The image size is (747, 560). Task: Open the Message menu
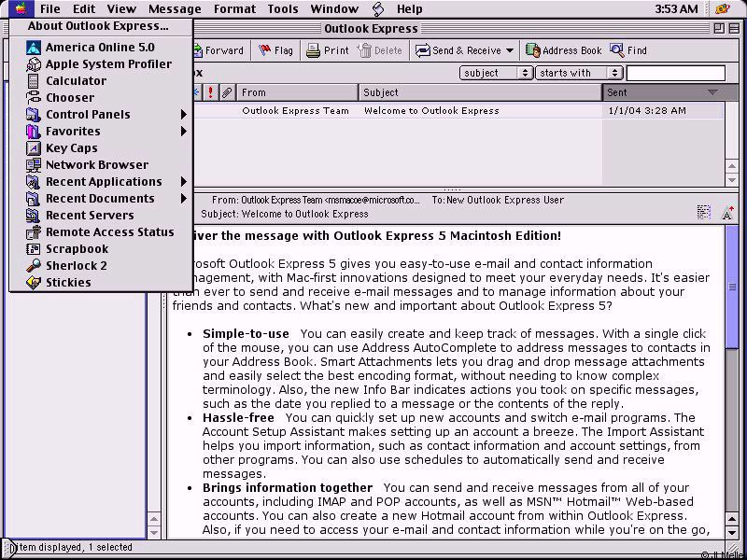175,8
